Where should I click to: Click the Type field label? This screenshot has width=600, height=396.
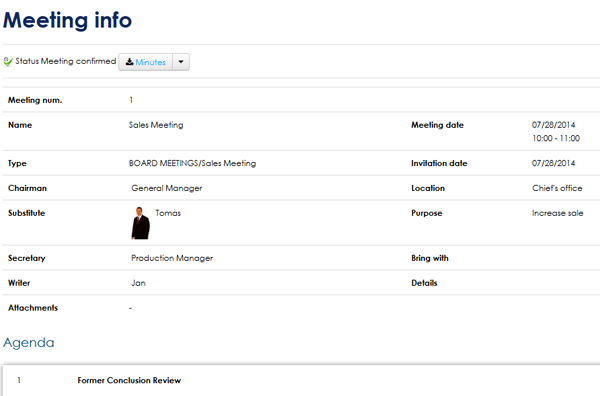(17, 164)
